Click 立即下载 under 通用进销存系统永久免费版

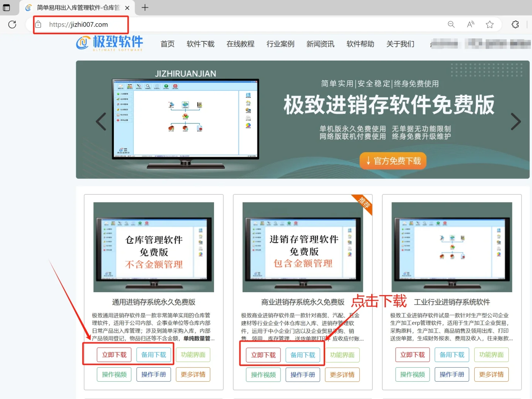(x=115, y=355)
